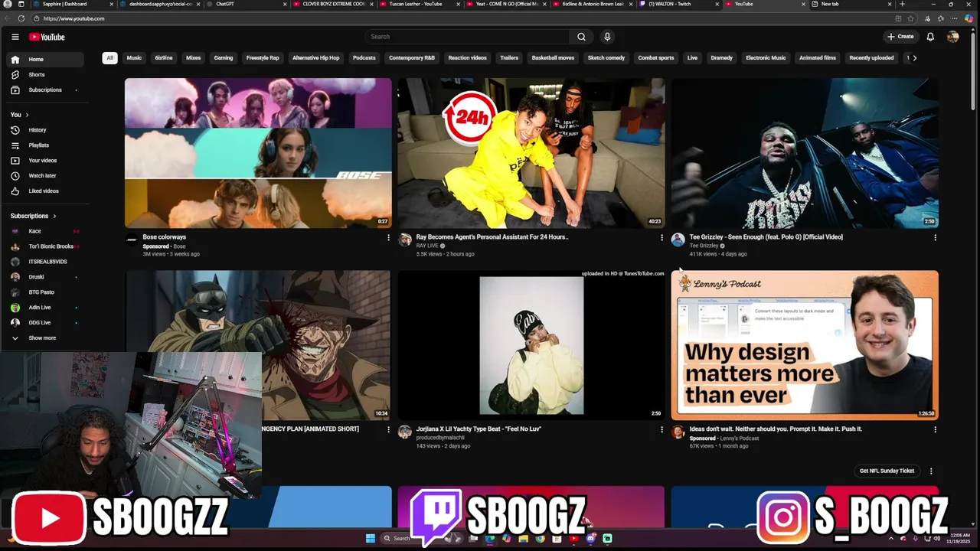Open the YouTube hamburger guide menu

(15, 37)
